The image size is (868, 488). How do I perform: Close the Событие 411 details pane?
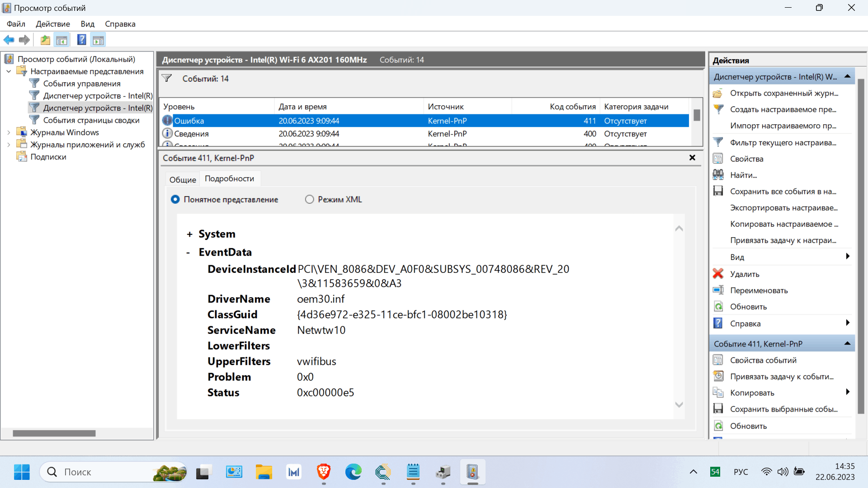[x=692, y=158]
